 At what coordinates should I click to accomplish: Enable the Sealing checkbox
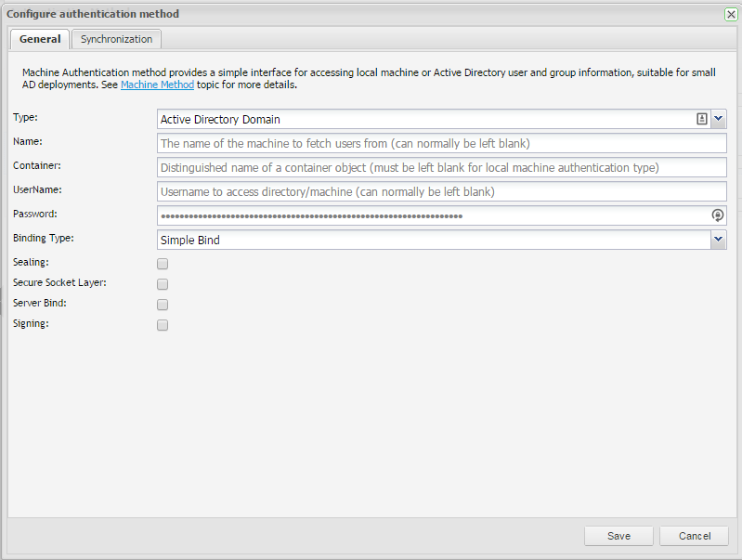[x=163, y=264]
